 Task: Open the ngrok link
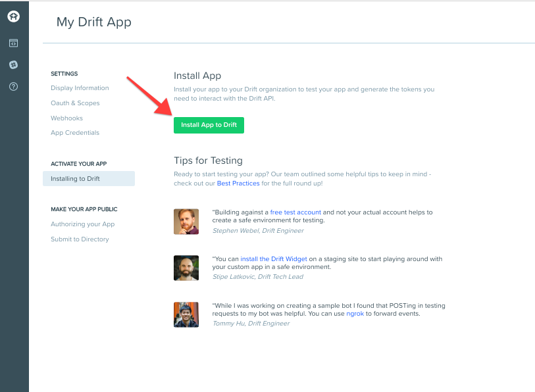coord(355,314)
